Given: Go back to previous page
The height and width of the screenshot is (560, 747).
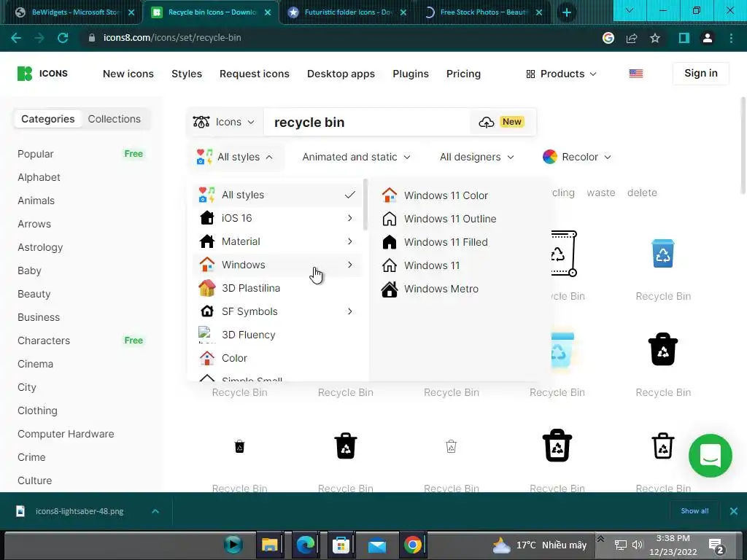Looking at the screenshot, I should pos(16,38).
